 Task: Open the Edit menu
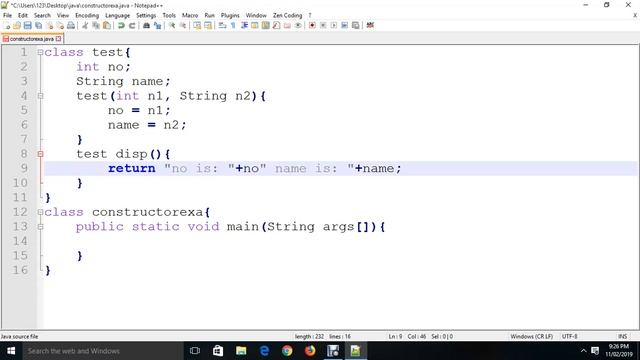pyautogui.click(x=23, y=16)
